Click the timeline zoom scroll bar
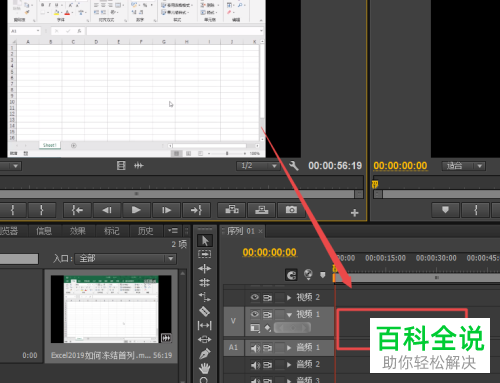This screenshot has width=500, height=383. [x=417, y=277]
